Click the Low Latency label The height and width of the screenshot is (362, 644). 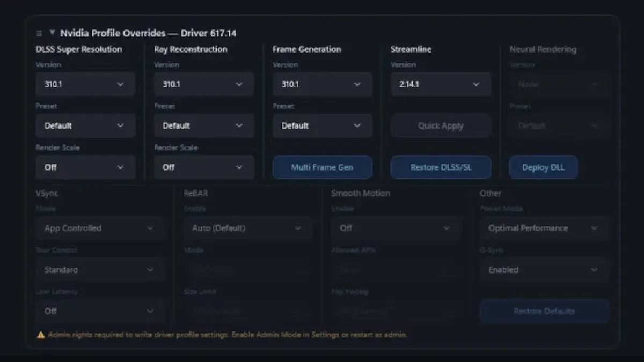tap(57, 292)
